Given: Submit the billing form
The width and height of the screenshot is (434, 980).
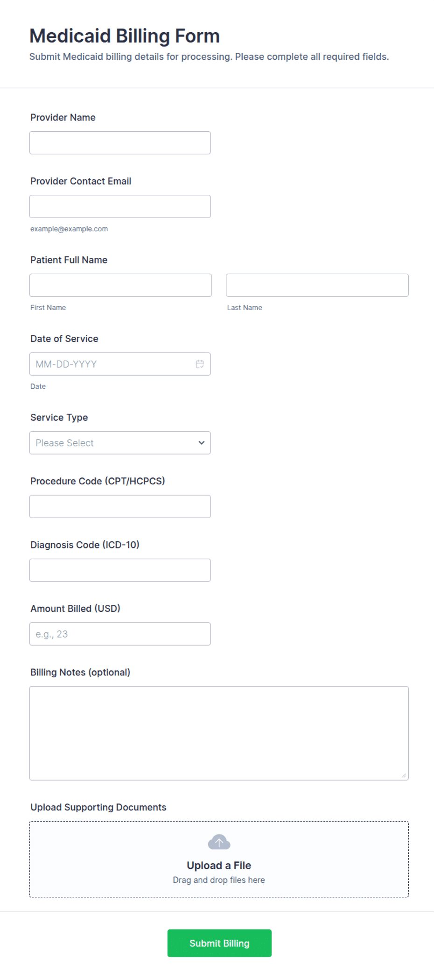Looking at the screenshot, I should pyautogui.click(x=219, y=943).
